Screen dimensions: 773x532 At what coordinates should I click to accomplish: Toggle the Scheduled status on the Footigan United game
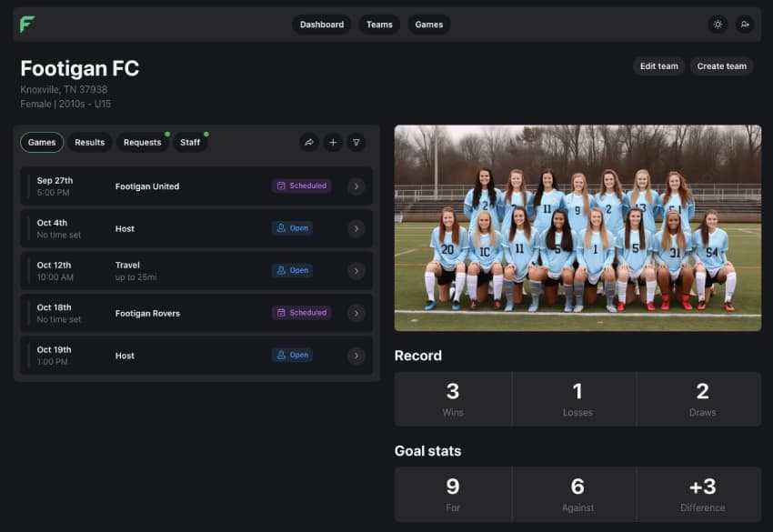(x=301, y=186)
